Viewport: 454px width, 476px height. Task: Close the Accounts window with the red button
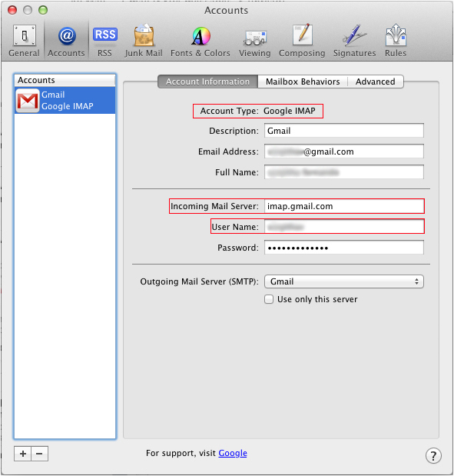[x=12, y=10]
